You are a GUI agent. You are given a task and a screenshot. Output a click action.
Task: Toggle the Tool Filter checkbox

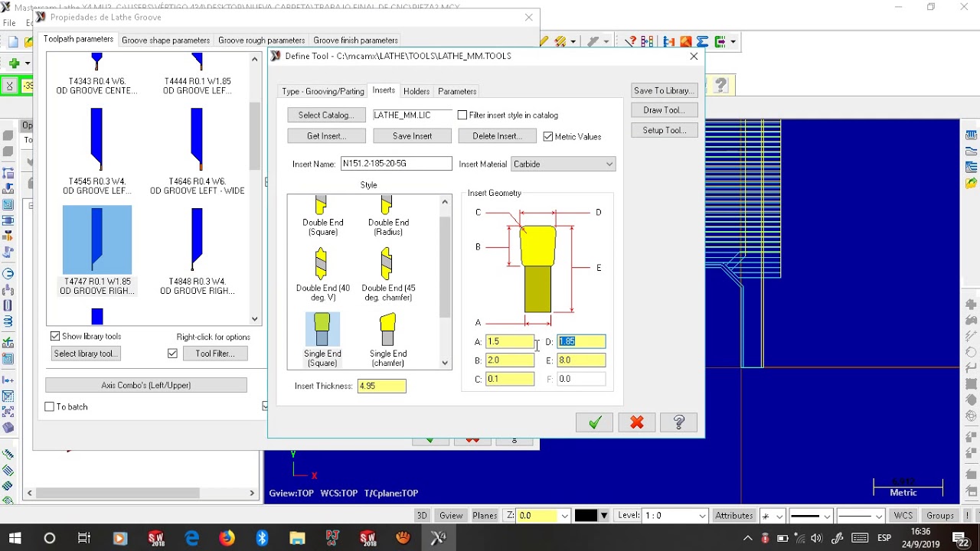(x=172, y=354)
